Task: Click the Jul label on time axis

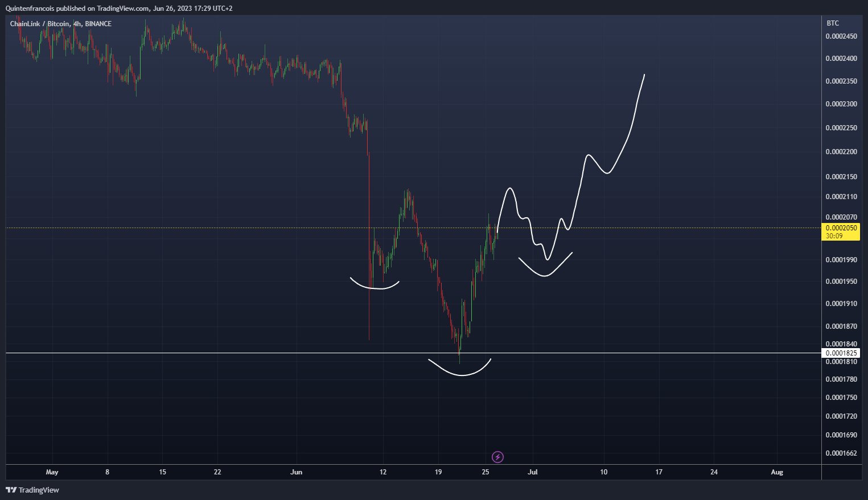Action: (x=533, y=472)
